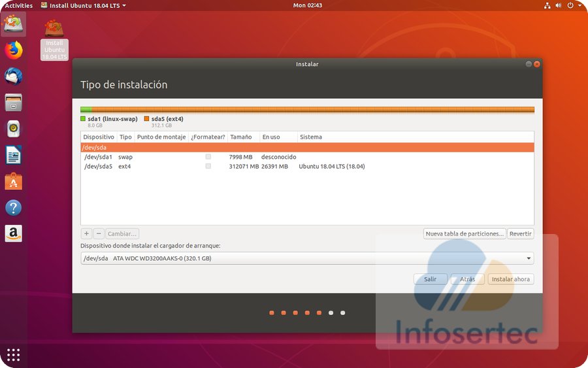This screenshot has width=588, height=368.
Task: Open Rhythmbox music player in dock
Action: (x=14, y=129)
